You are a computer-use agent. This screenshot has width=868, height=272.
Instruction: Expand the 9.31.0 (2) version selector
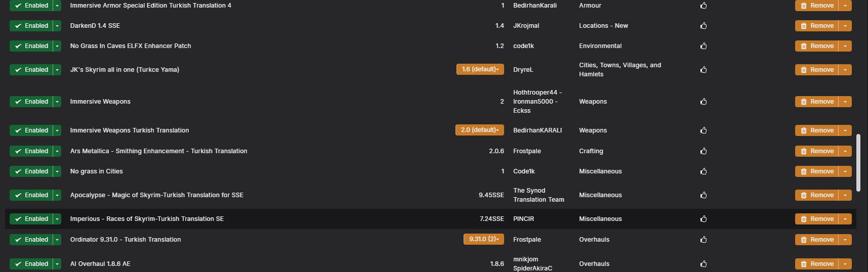[483, 239]
